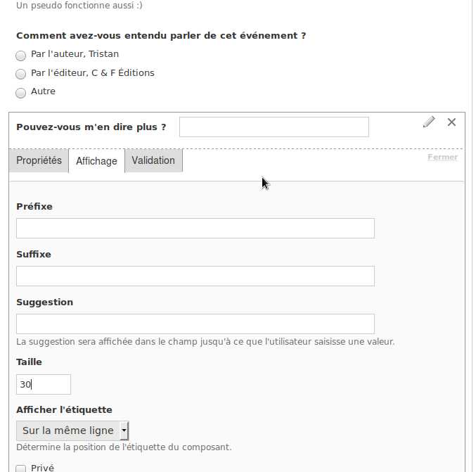Click the Fermer link
Viewport: 476px width, 472px height.
tap(443, 157)
